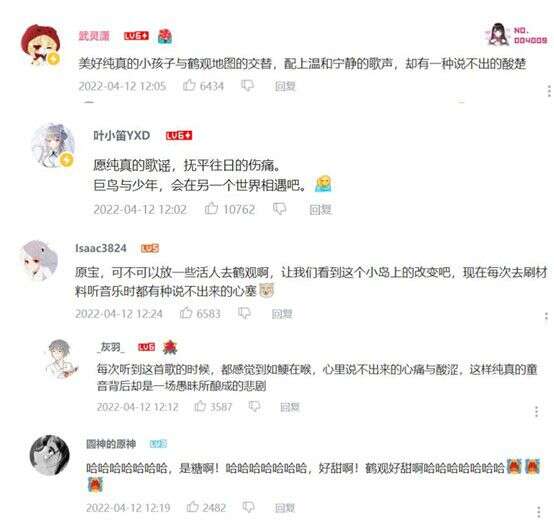This screenshot has width=554, height=525.
Task: View 叶小笛YXD's avatar image
Action: coord(53,145)
